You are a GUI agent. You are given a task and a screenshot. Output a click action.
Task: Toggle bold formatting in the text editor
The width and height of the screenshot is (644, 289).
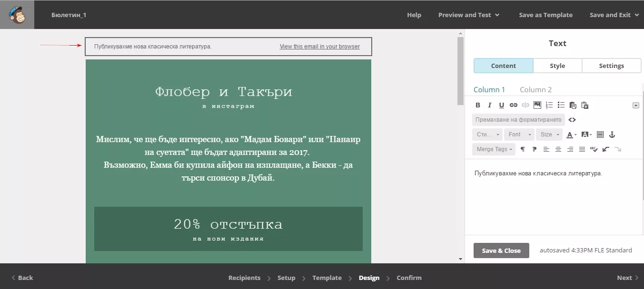[478, 105]
